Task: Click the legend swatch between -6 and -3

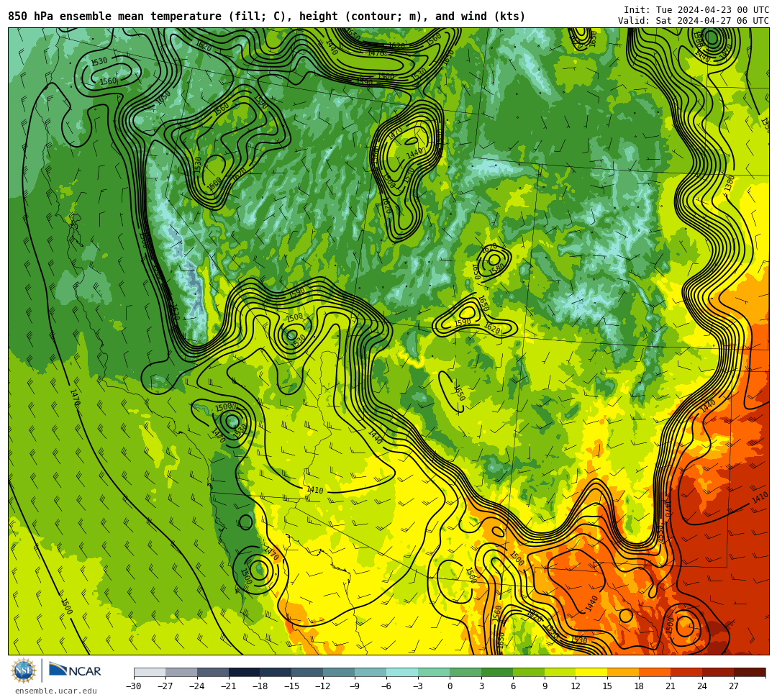Action: point(402,672)
